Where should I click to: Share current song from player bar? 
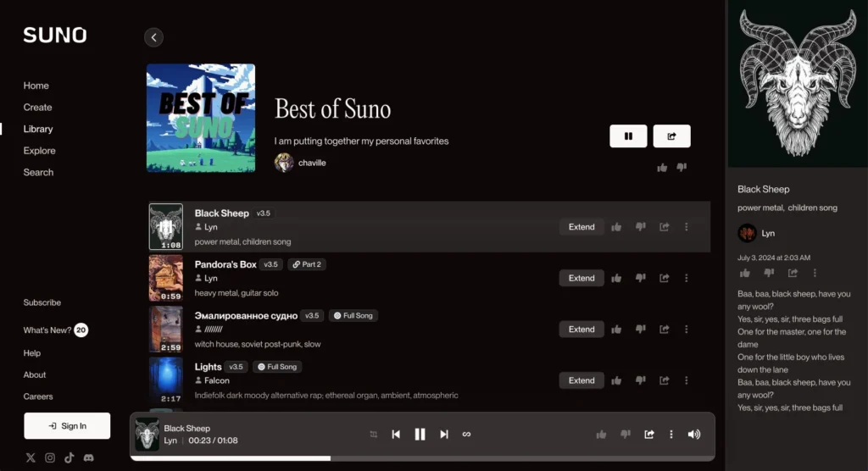(x=649, y=435)
